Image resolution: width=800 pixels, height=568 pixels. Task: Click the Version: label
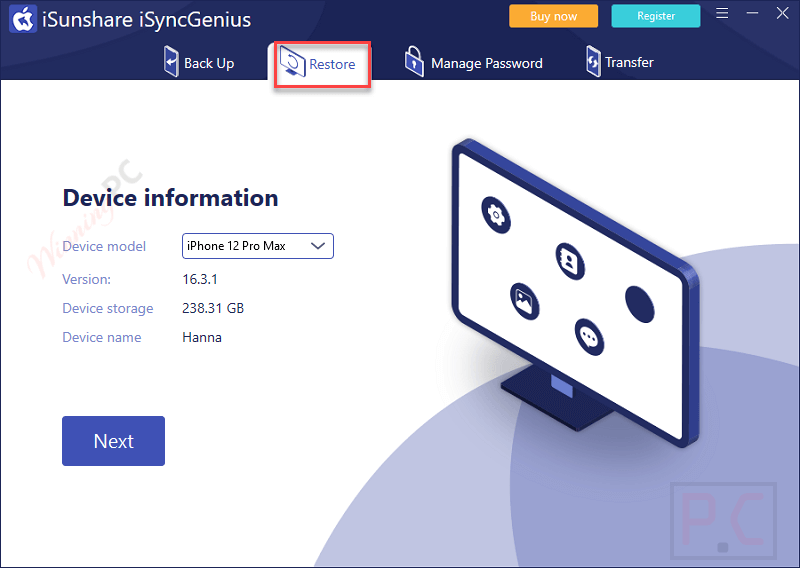click(86, 279)
